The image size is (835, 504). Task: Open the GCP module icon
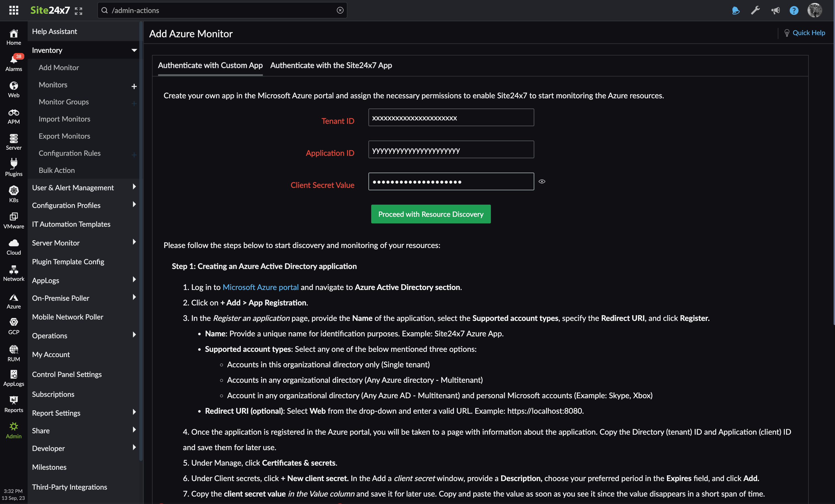[14, 327]
